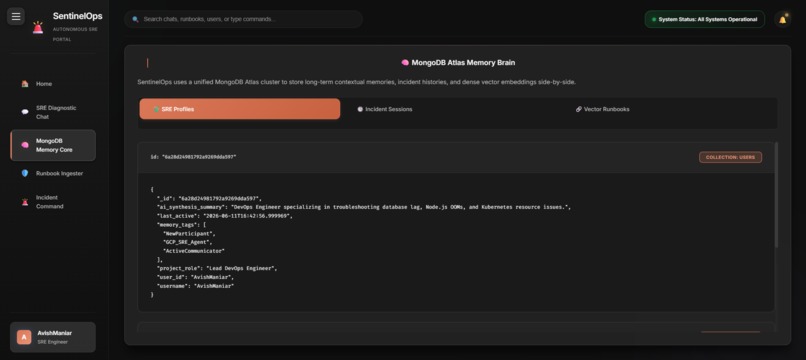Click the description text about unified Atlas cluster
The height and width of the screenshot is (360, 806).
(356, 82)
